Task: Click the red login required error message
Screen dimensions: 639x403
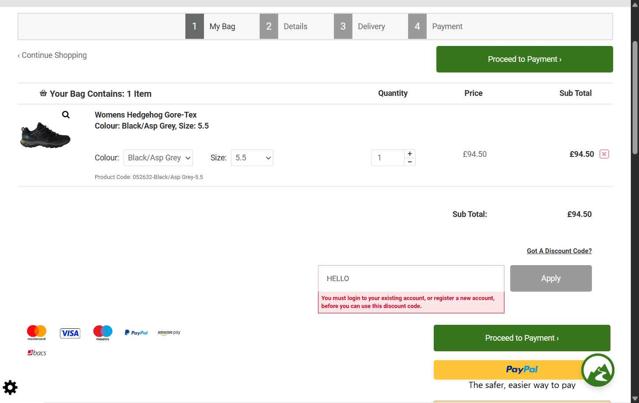Action: tap(411, 302)
